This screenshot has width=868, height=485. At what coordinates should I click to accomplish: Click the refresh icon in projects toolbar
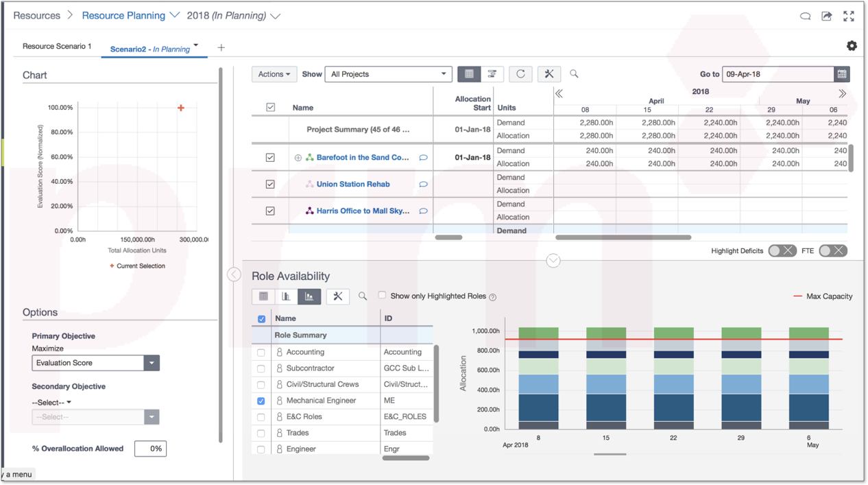point(520,74)
